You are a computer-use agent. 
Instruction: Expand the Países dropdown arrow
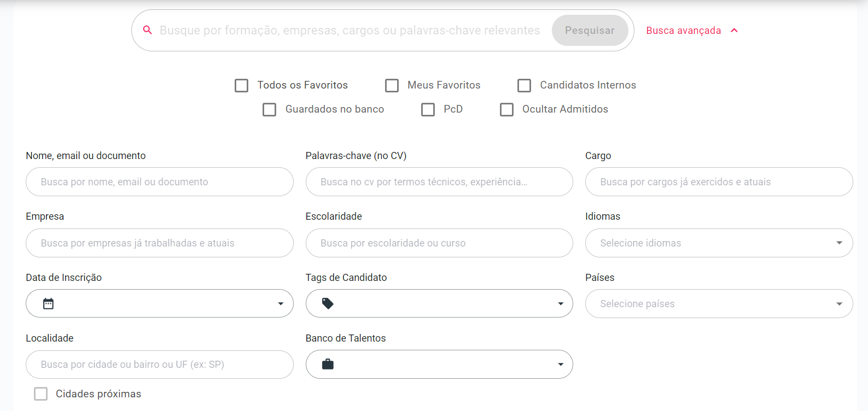839,304
